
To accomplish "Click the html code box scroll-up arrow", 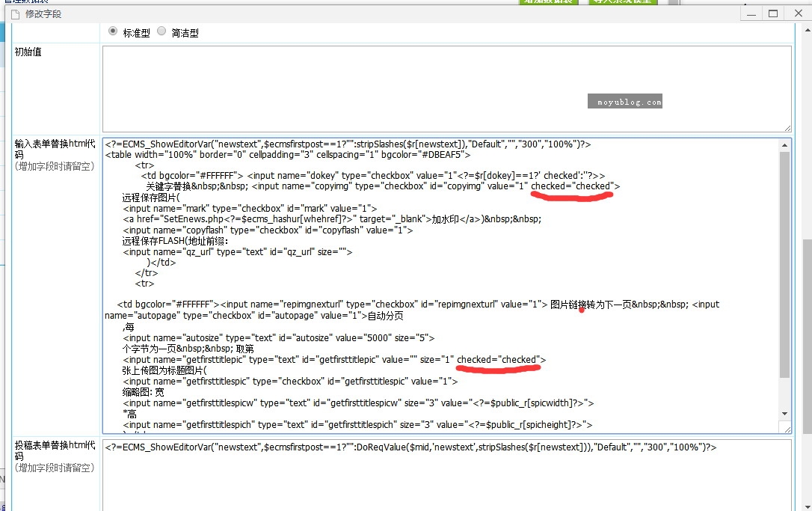I will click(784, 144).
